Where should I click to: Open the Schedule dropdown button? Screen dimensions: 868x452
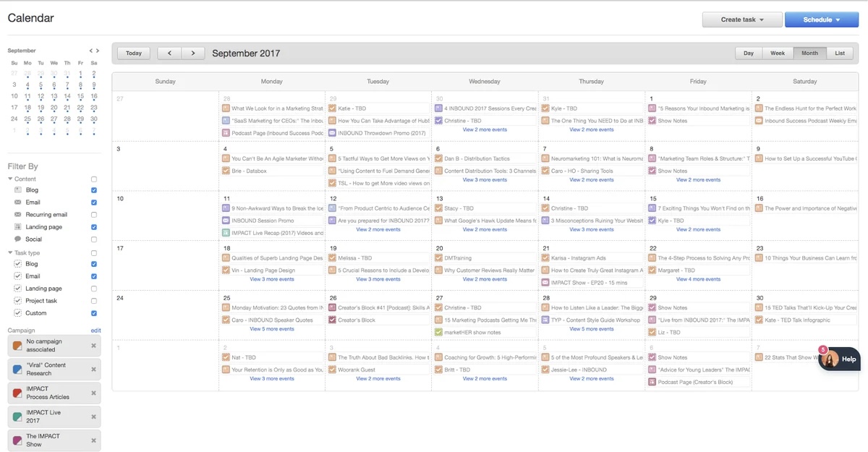point(822,20)
